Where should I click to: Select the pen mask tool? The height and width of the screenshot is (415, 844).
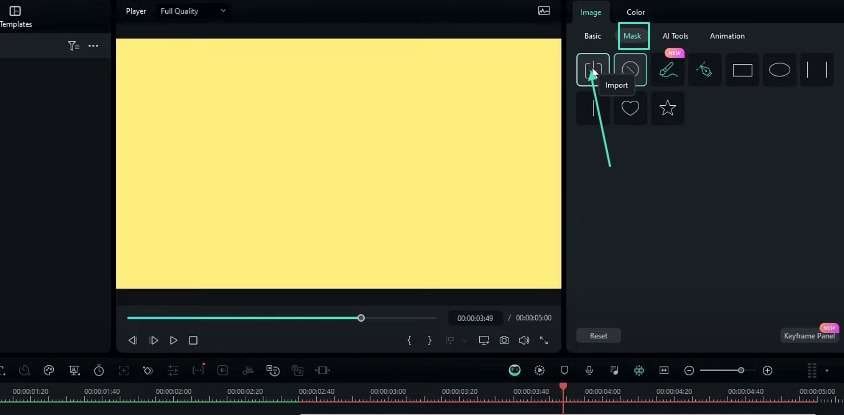[705, 69]
